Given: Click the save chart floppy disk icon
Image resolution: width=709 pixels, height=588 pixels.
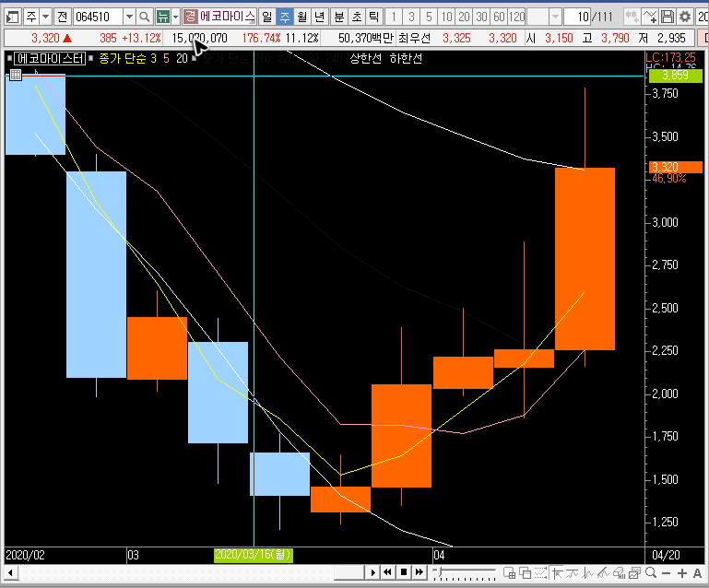Looking at the screenshot, I should click(x=668, y=18).
